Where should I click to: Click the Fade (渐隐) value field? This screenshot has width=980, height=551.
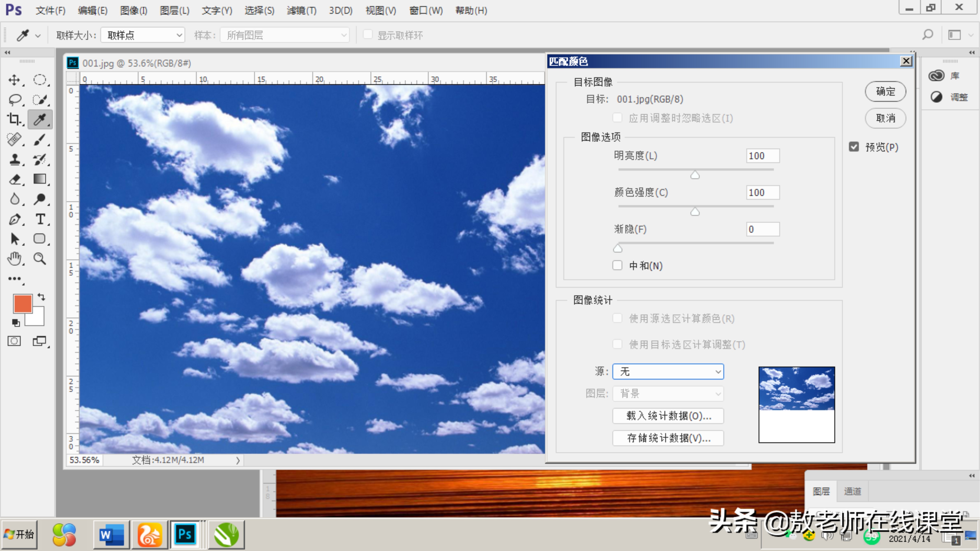click(x=763, y=229)
